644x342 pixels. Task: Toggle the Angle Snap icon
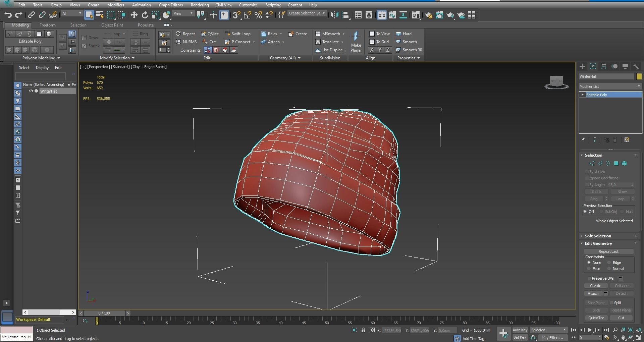pos(247,15)
